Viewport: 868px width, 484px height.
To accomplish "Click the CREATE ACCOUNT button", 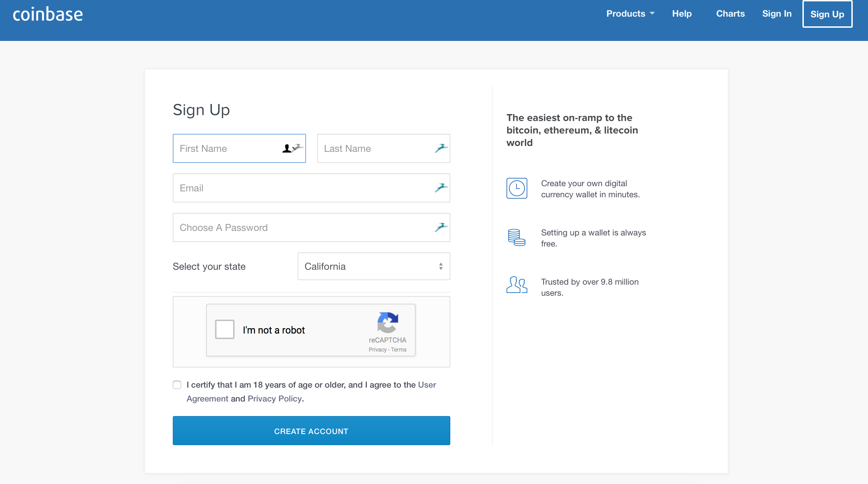I will tap(311, 431).
